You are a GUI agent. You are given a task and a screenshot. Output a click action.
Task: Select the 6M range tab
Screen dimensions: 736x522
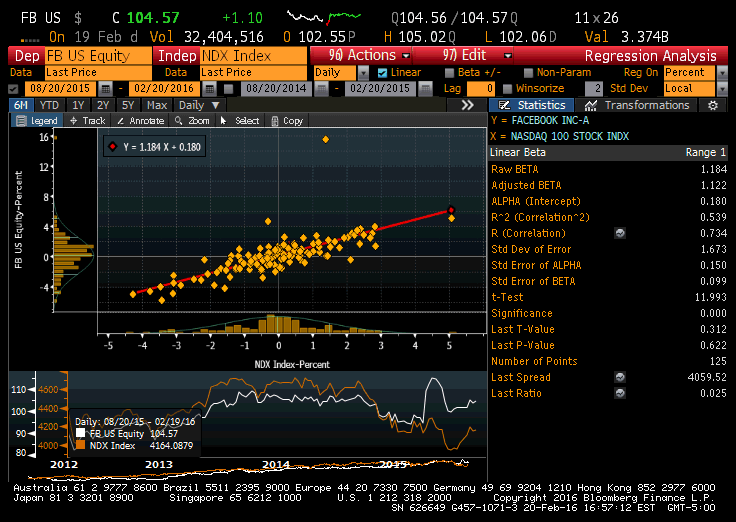21,105
